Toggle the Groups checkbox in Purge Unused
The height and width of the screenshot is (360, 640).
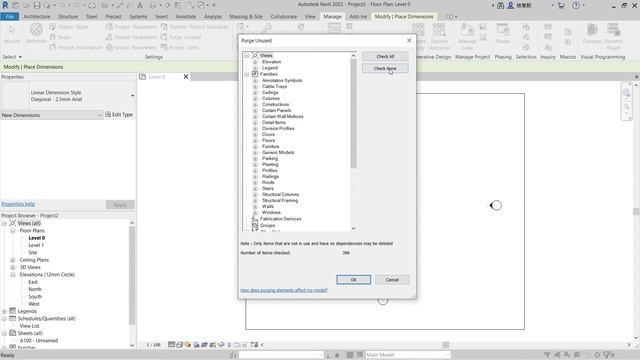tap(255, 225)
